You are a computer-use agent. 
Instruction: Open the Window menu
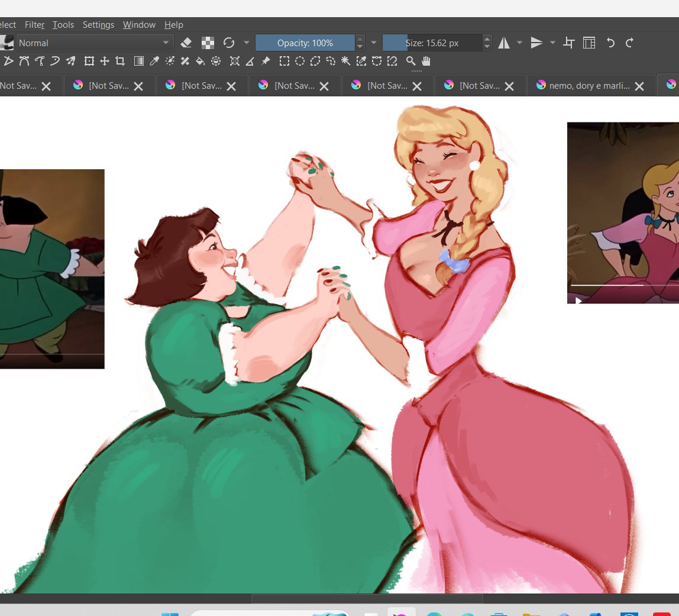click(139, 25)
